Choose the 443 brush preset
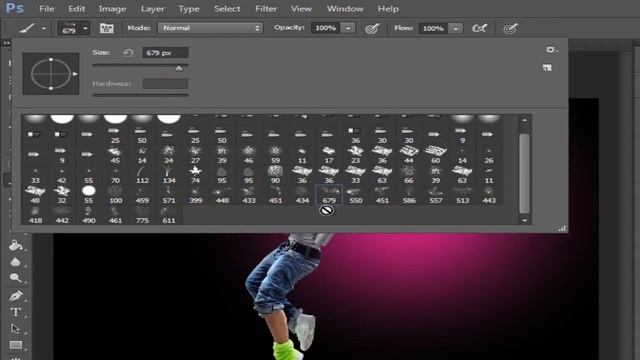 point(489,195)
